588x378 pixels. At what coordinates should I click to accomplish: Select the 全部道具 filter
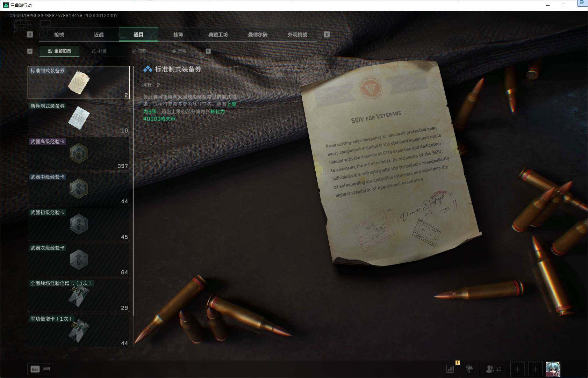[x=59, y=51]
